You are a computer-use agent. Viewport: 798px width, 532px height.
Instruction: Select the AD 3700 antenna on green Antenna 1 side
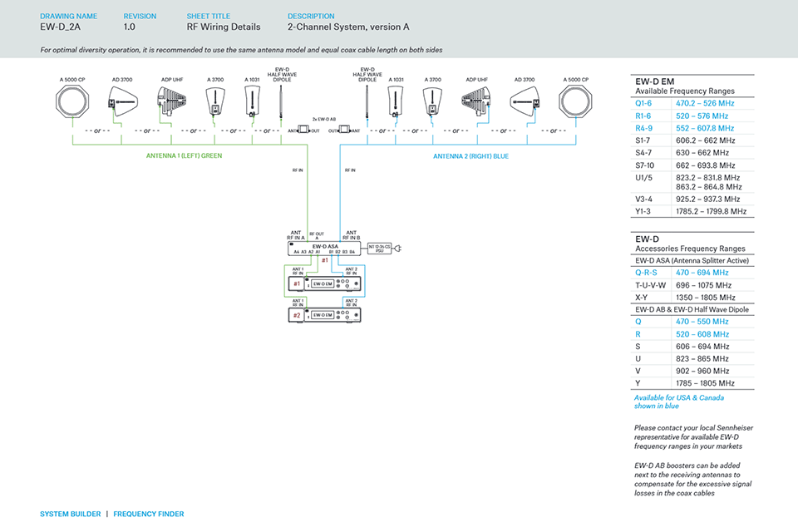coord(122,101)
